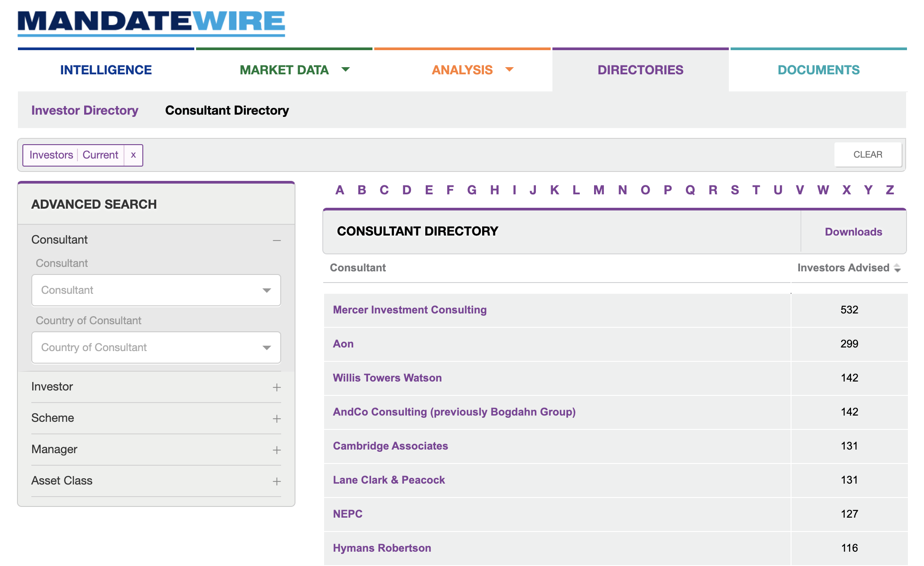
Task: Filter consultants by letter M
Action: pyautogui.click(x=599, y=190)
